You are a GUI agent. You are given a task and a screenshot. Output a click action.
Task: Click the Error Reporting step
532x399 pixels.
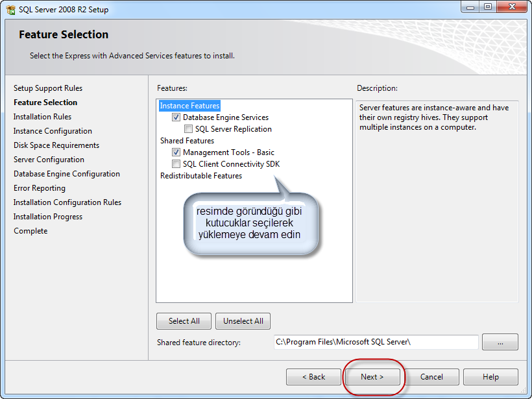point(40,188)
